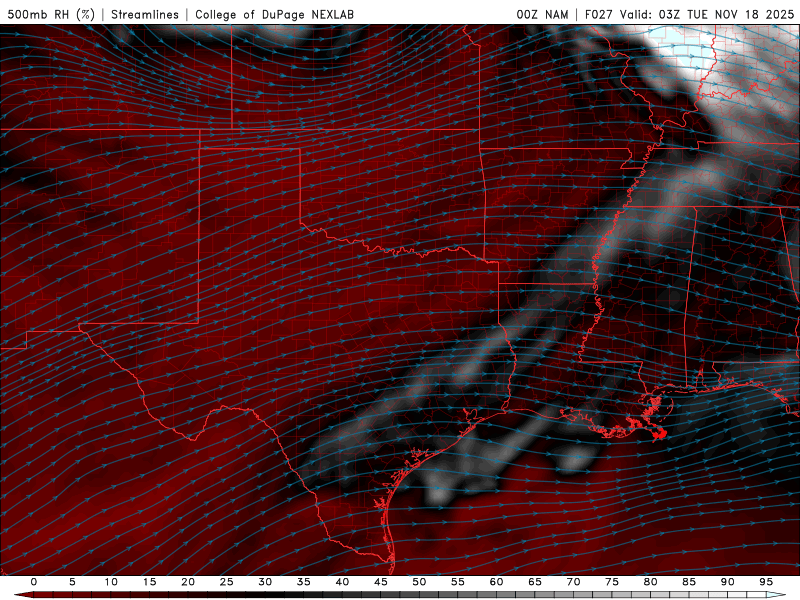
Task: Click the colorbar label "5"
Action: 72,582
